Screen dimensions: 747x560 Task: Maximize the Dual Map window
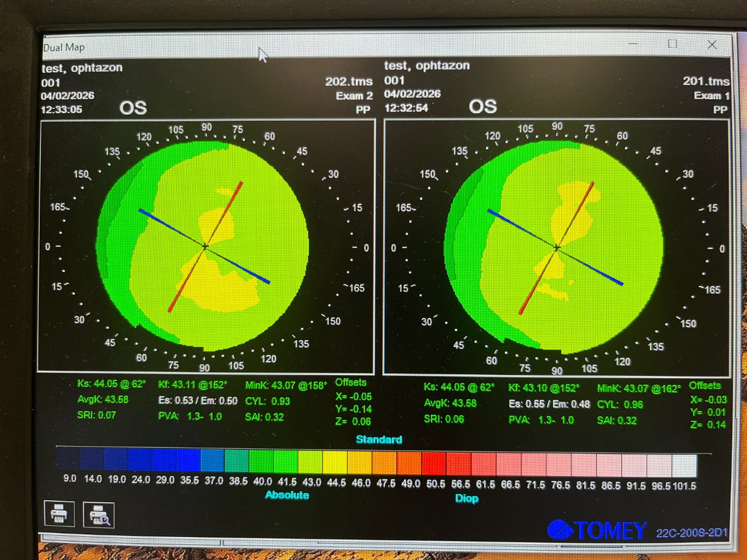click(672, 44)
